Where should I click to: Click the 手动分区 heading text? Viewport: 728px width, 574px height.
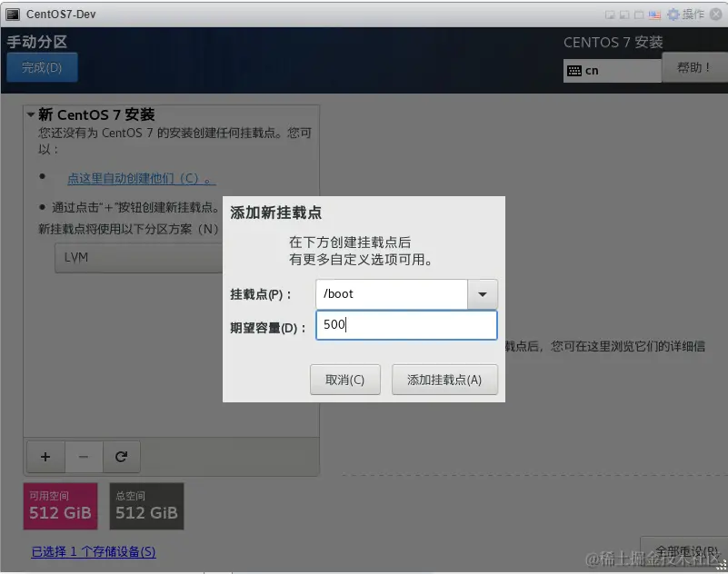pos(37,42)
